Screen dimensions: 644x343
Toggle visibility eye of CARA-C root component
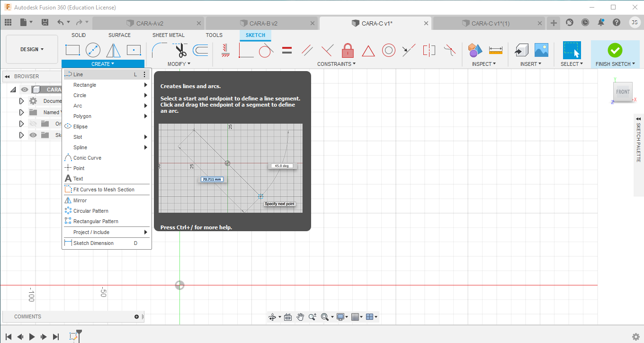tap(25, 90)
